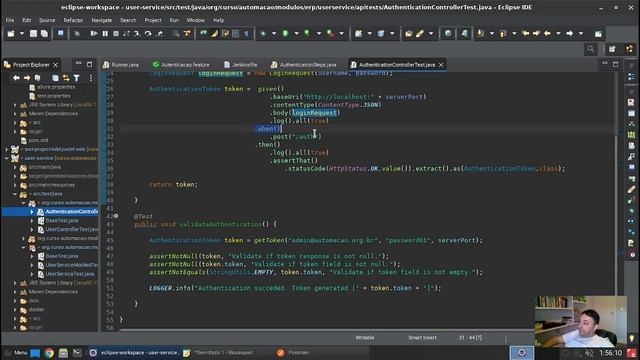Image resolution: width=640 pixels, height=360 pixels.
Task: Switch to the Jenkinsfile editor tab
Action: [x=241, y=64]
